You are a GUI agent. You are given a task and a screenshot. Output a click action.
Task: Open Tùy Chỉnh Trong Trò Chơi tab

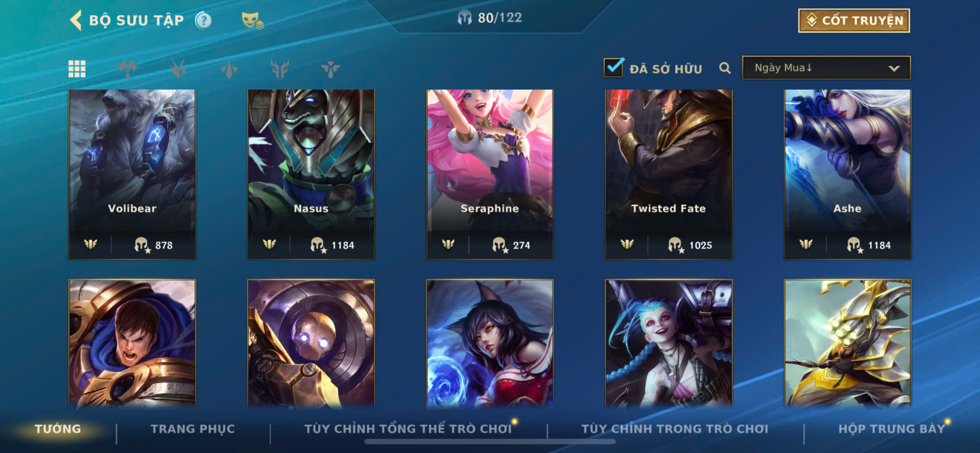pyautogui.click(x=674, y=429)
